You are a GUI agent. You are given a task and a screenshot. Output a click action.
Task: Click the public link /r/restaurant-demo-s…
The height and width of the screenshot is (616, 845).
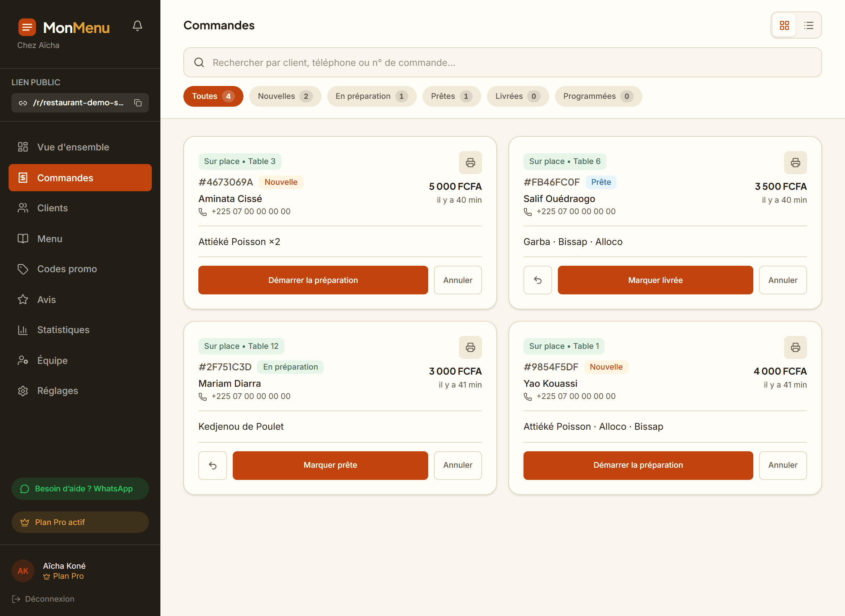(x=78, y=102)
